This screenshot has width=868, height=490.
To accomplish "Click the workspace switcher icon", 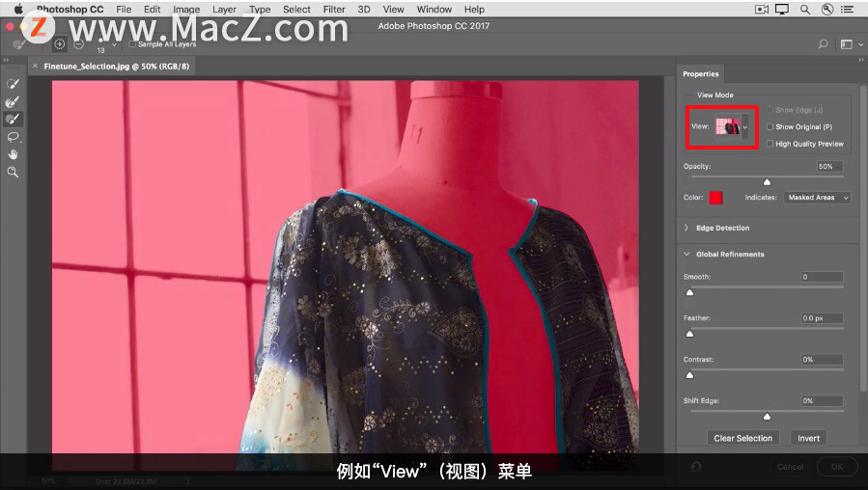I will click(x=847, y=44).
